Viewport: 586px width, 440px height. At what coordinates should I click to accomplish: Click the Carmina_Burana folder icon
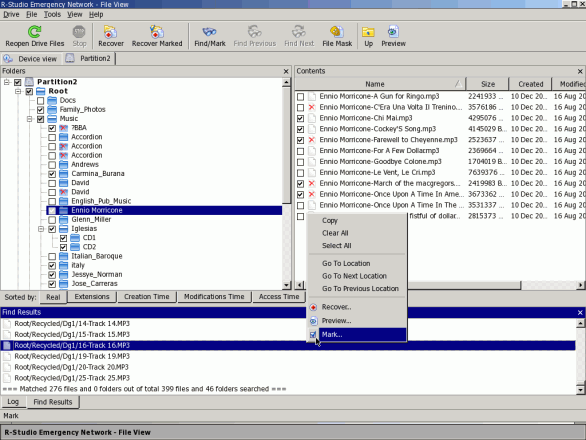(64, 173)
